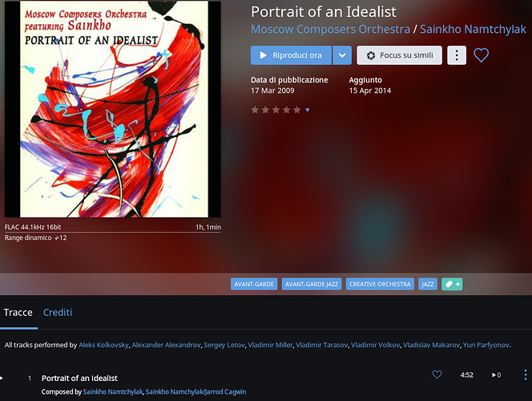Select the AVANT-GARDE JAZZ tag
The width and height of the screenshot is (532, 401).
[x=312, y=284]
